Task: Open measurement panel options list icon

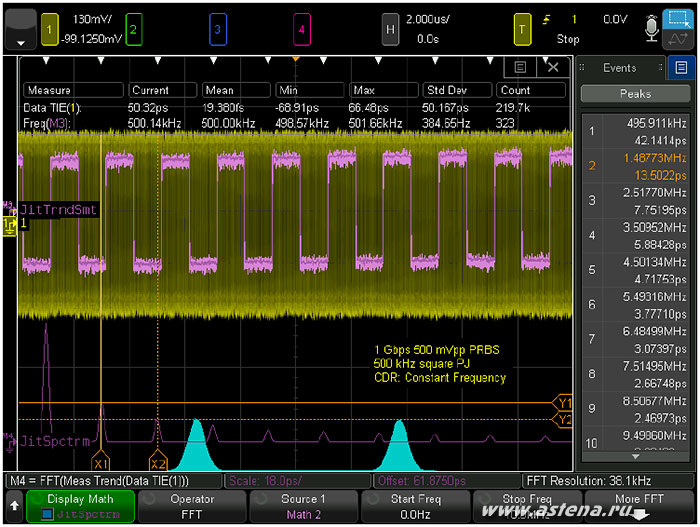Action: point(520,67)
